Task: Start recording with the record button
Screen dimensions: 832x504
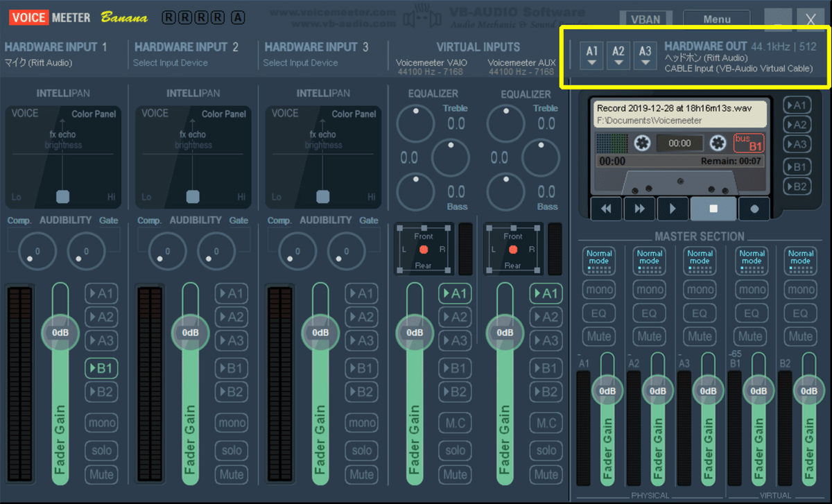Action: (754, 208)
